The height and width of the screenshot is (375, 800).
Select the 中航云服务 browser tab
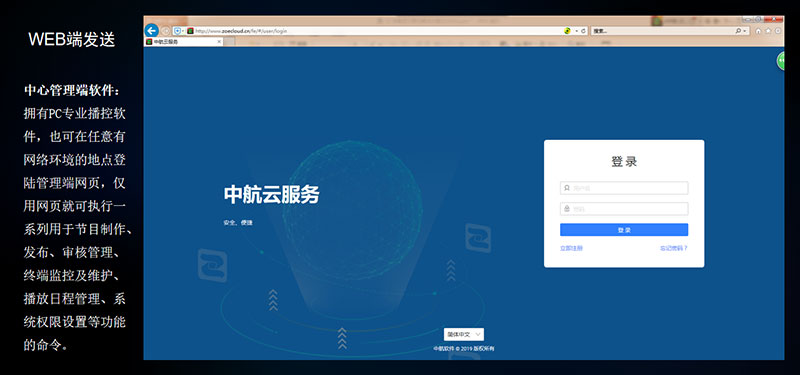184,42
